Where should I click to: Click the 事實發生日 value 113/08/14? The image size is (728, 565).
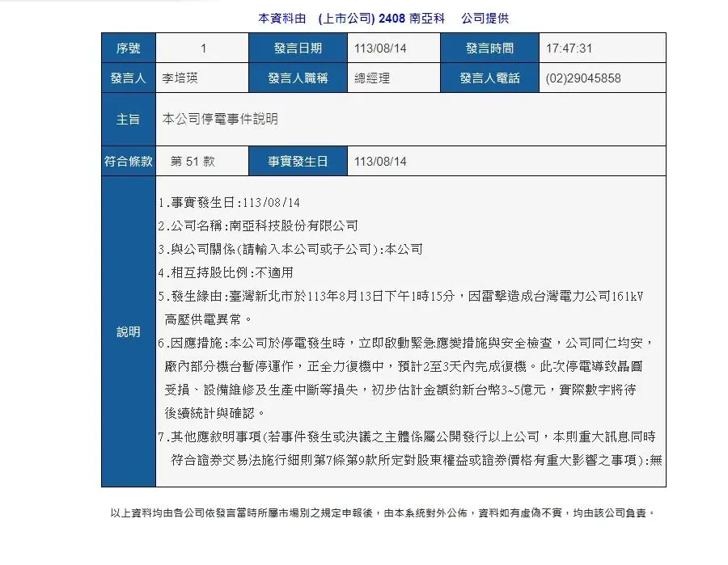(x=380, y=162)
